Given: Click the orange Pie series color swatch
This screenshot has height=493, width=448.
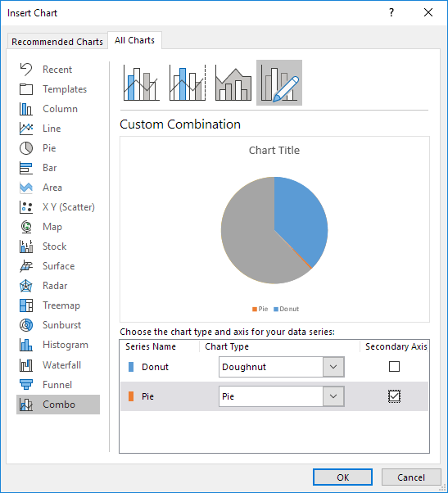Looking at the screenshot, I should coord(131,396).
